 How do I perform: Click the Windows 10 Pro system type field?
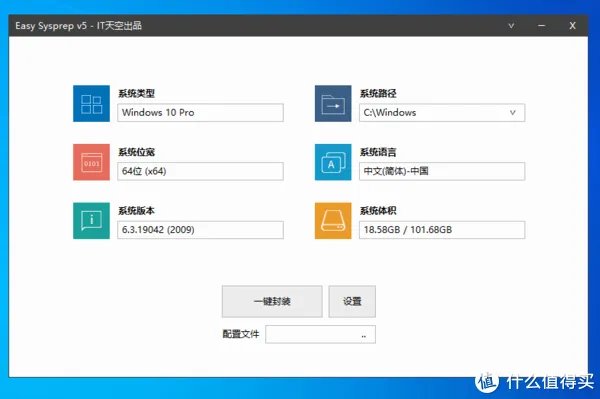(x=201, y=112)
